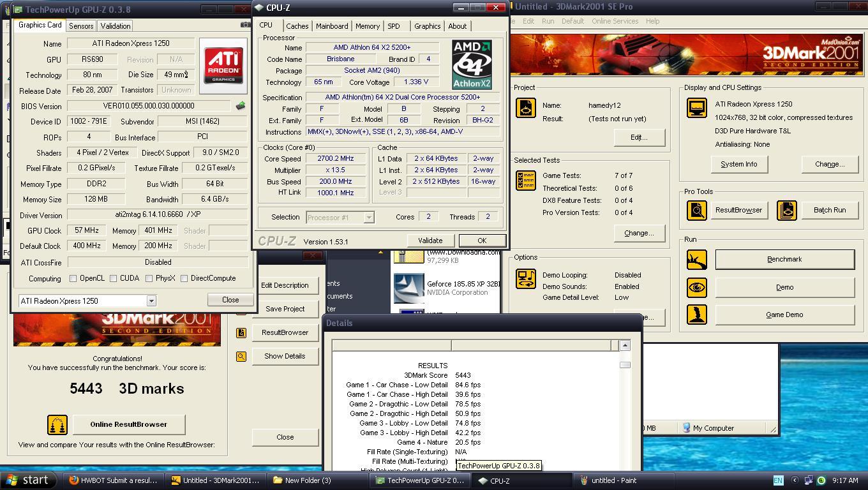The width and height of the screenshot is (868, 490).
Task: Enable the PhysX checkbox in GPU-Z
Action: 149,278
